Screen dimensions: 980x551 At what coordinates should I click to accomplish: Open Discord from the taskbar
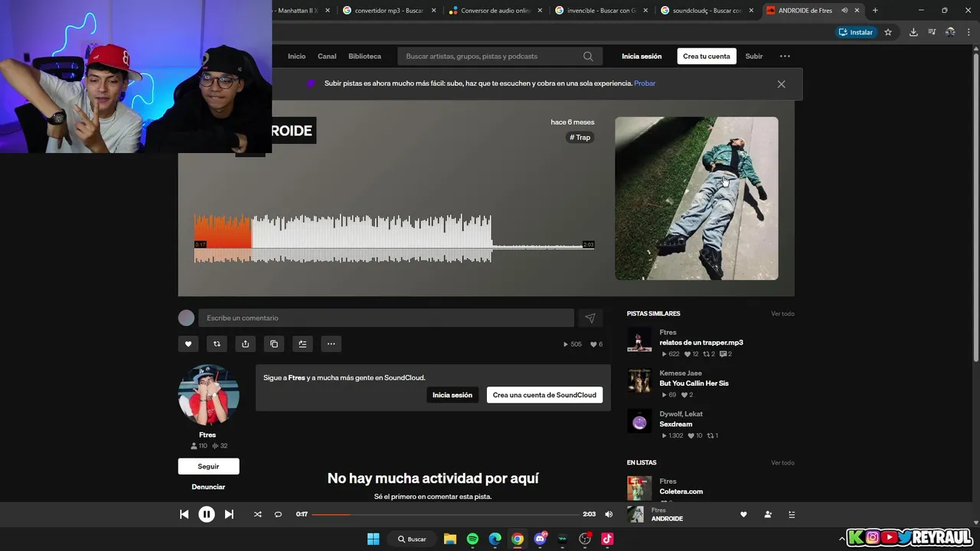[540, 539]
